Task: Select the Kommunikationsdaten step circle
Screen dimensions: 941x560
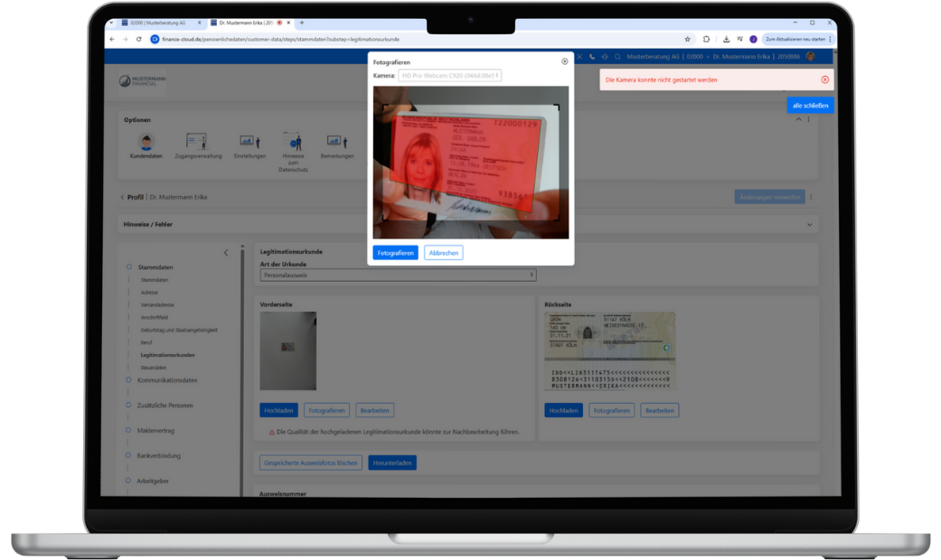Action: tap(129, 380)
